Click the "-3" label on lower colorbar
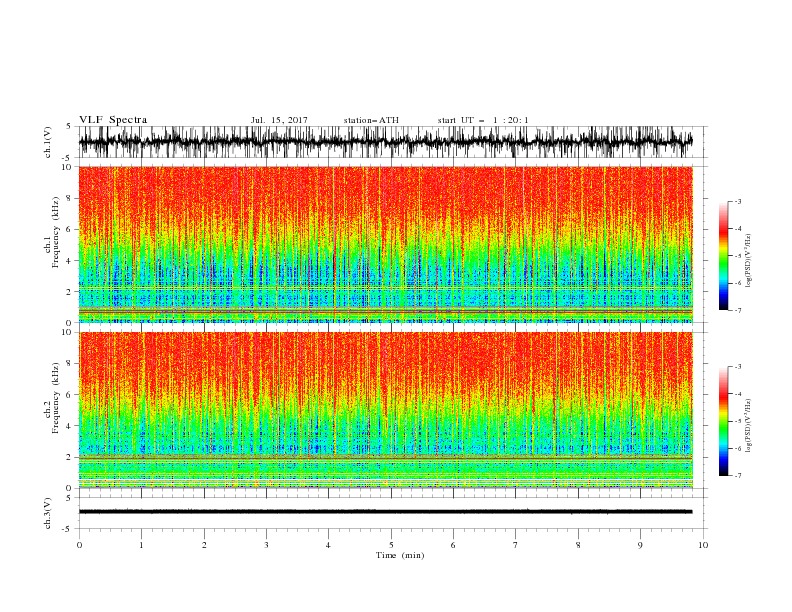Screen dimensions: 792x612 [737, 367]
